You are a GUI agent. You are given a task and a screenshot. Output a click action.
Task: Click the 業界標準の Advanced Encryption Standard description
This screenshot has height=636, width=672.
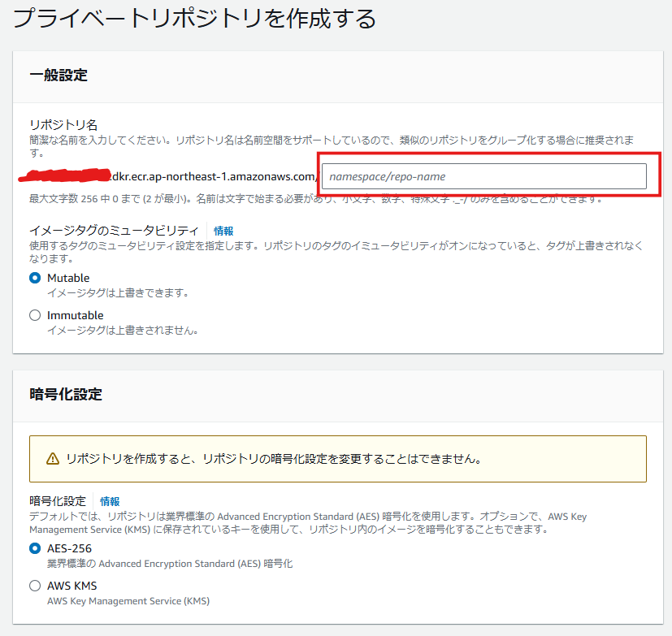[170, 564]
